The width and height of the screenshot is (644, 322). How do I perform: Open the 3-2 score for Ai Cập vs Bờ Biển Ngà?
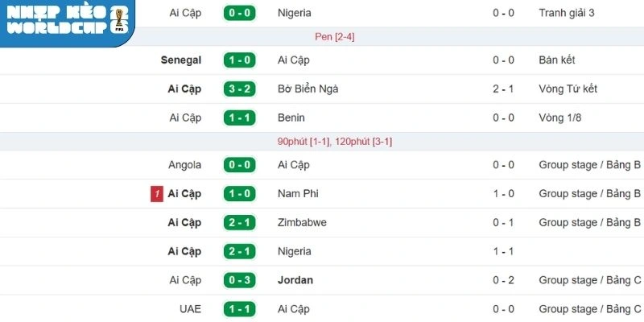click(x=238, y=89)
